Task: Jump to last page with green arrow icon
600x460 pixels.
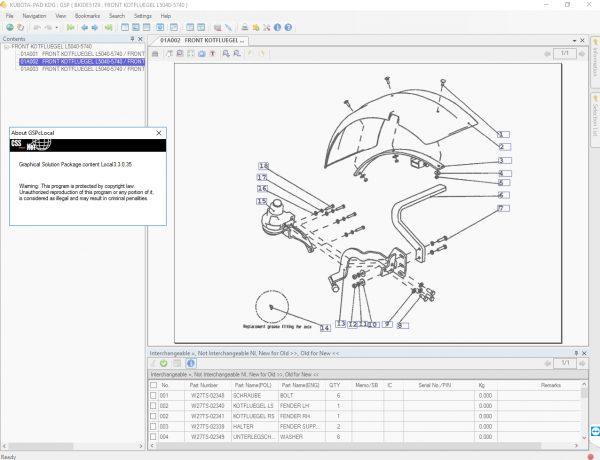Action: pos(109,27)
